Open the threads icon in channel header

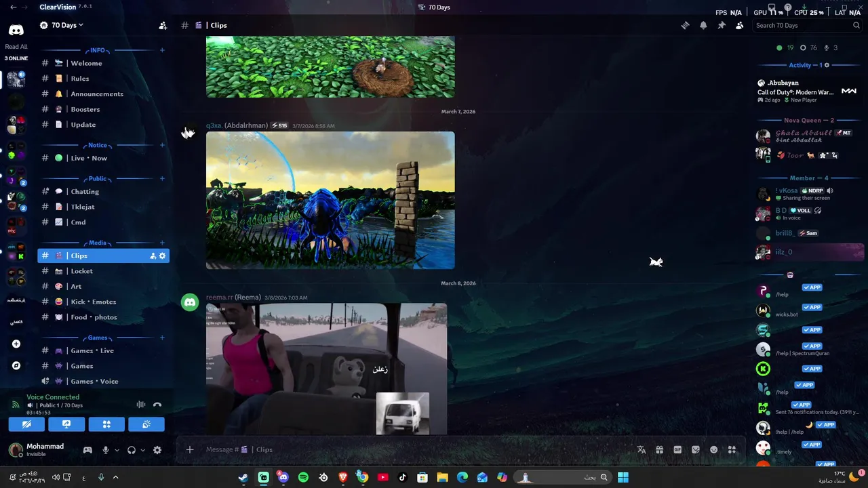tap(685, 25)
